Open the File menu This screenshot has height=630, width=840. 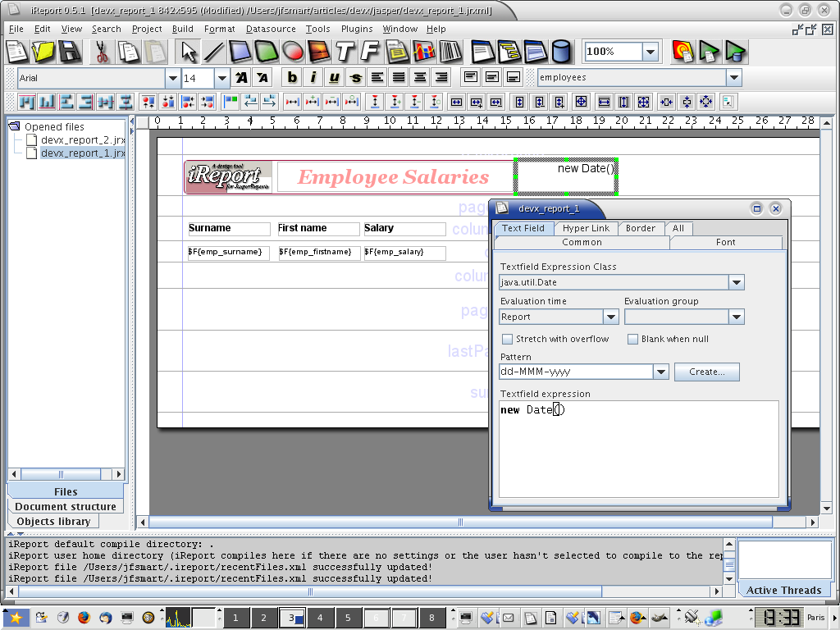(x=16, y=29)
